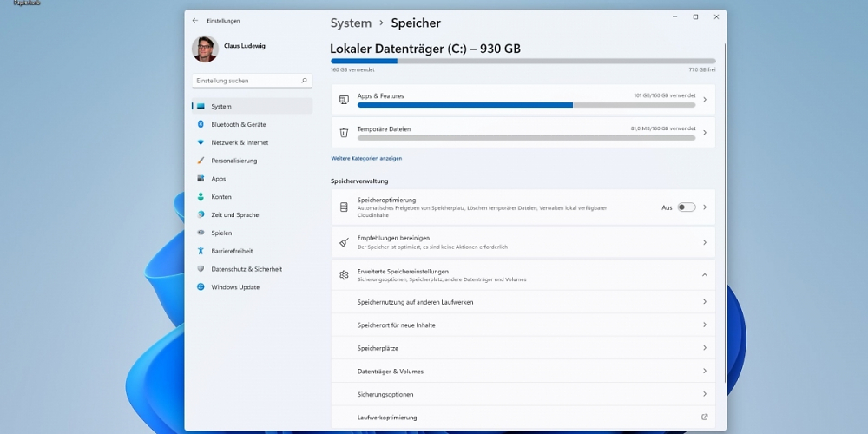The image size is (868, 434).
Task: Click Speicherplätze row text
Action: 378,349
